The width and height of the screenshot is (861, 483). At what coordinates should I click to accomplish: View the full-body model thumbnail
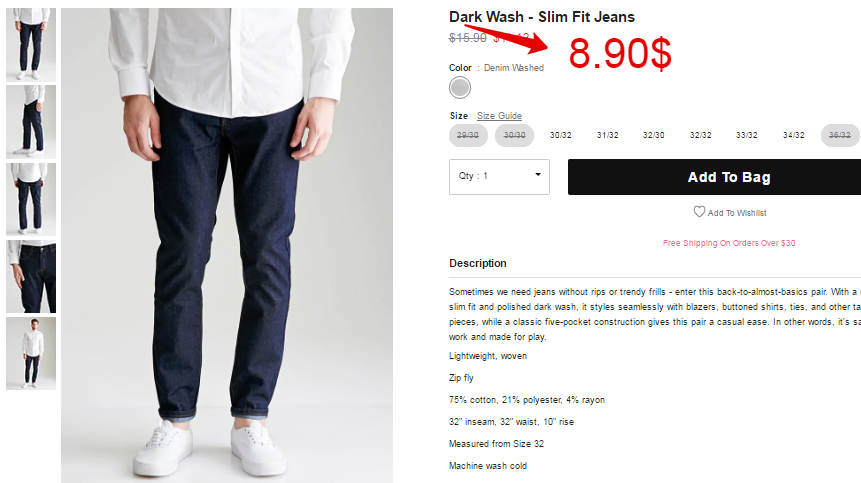point(31,353)
